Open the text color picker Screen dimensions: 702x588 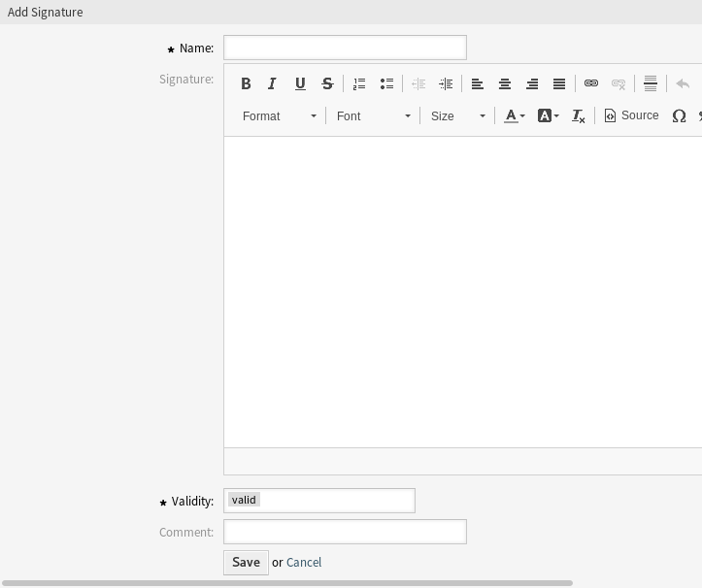click(x=515, y=115)
